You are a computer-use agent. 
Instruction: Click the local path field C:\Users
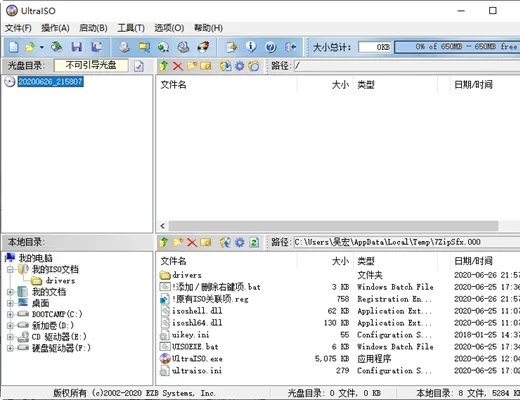(406, 242)
